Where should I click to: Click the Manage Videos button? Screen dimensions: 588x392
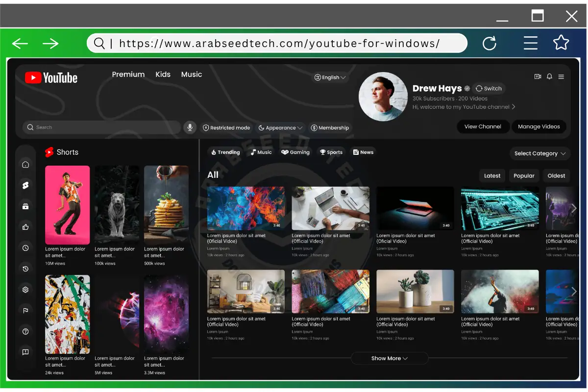pyautogui.click(x=539, y=126)
